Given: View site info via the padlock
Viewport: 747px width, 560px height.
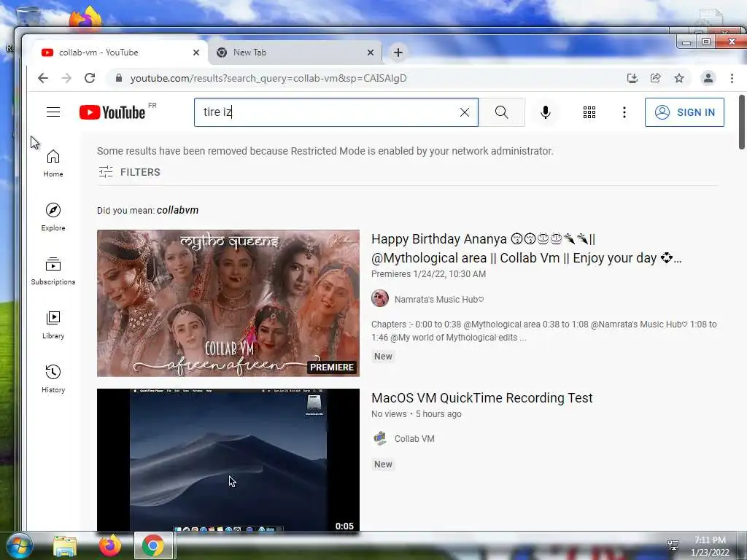Looking at the screenshot, I should (x=119, y=77).
